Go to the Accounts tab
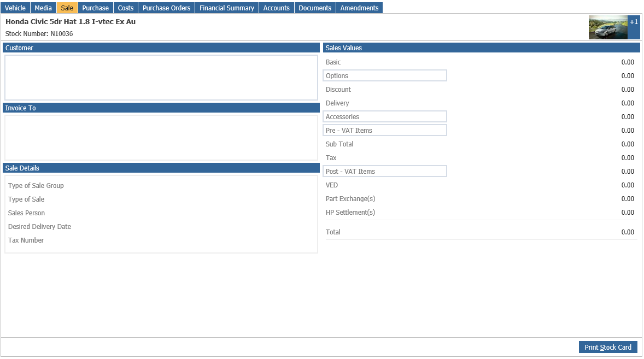This screenshot has height=359, width=644. (277, 8)
